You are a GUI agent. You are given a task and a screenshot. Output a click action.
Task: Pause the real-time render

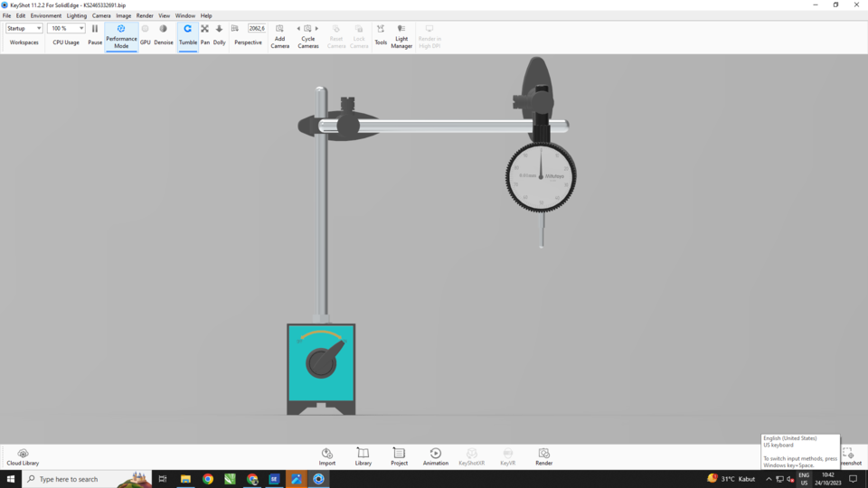(95, 35)
